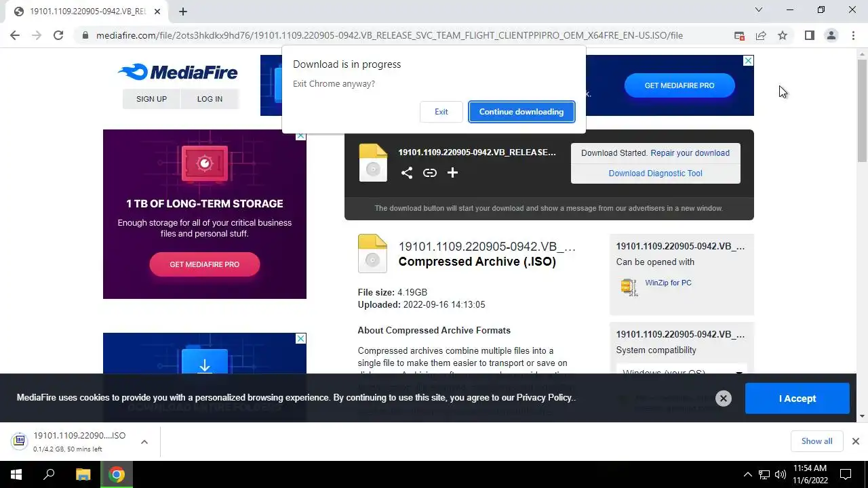Choose Continue downloading in the dialog

click(521, 112)
